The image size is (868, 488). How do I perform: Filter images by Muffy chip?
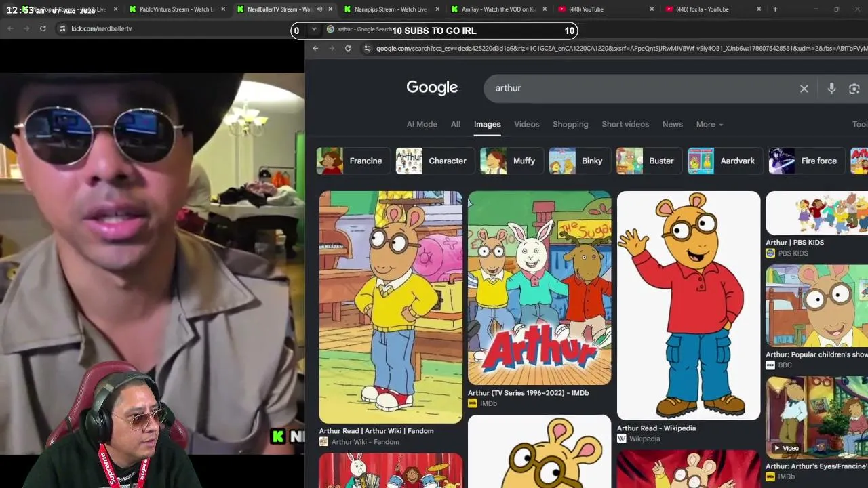(512, 161)
